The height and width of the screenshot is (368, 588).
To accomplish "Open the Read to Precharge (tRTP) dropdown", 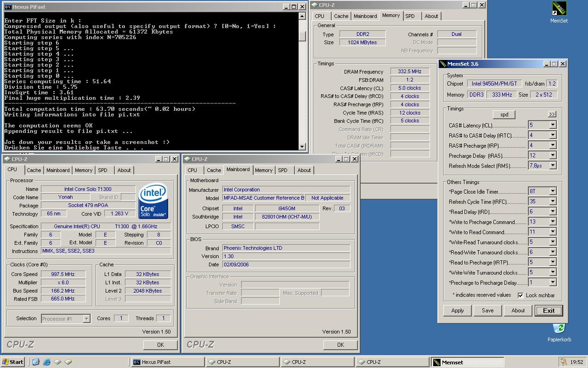I will (553, 262).
